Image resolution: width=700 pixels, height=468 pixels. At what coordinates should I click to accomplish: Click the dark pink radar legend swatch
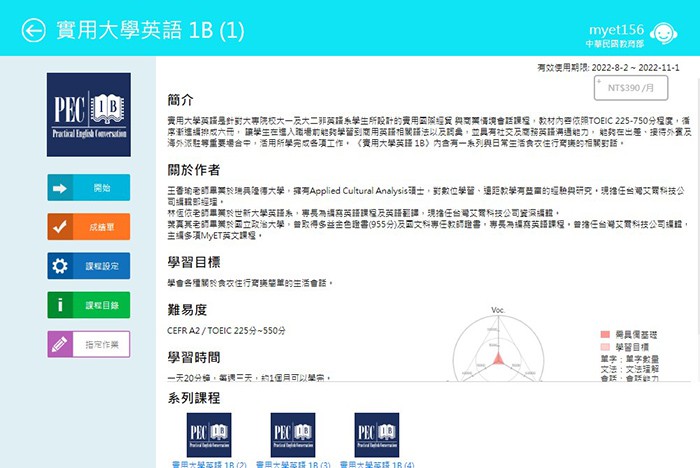click(x=605, y=334)
